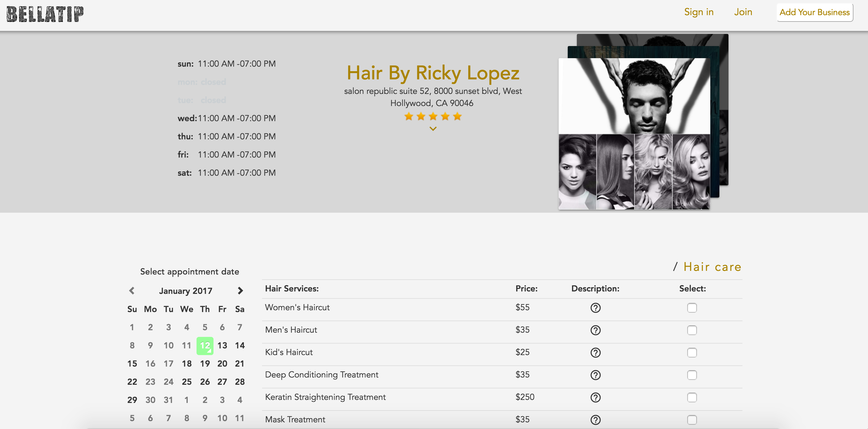Viewport: 868px width, 429px height.
Task: Open the front salon photo collage
Action: click(634, 134)
